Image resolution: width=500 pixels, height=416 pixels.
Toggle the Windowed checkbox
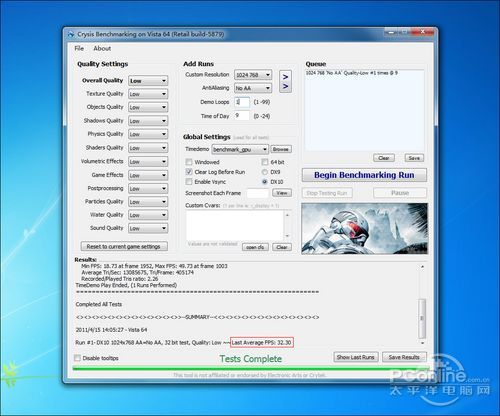pyautogui.click(x=189, y=162)
